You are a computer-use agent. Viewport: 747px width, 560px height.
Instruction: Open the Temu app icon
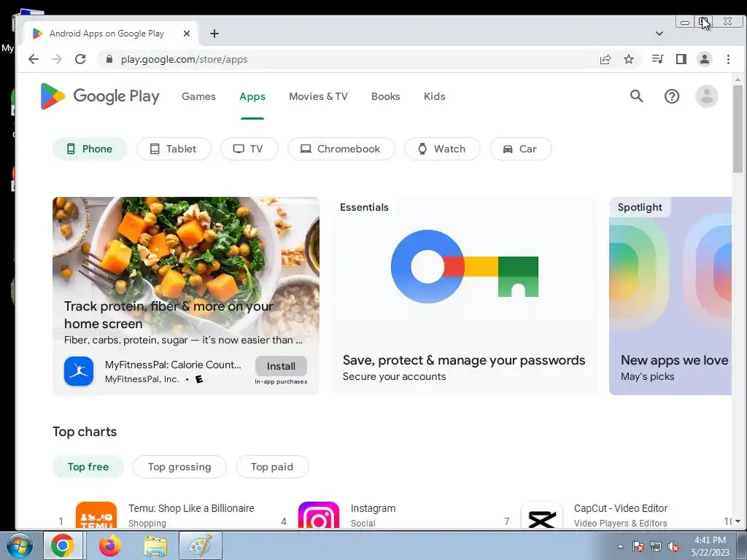point(96,516)
